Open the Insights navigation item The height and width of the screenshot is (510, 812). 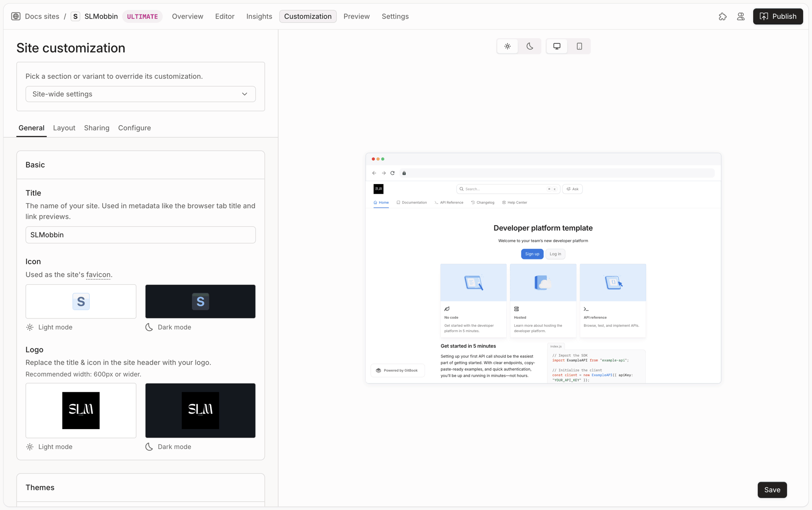point(259,17)
